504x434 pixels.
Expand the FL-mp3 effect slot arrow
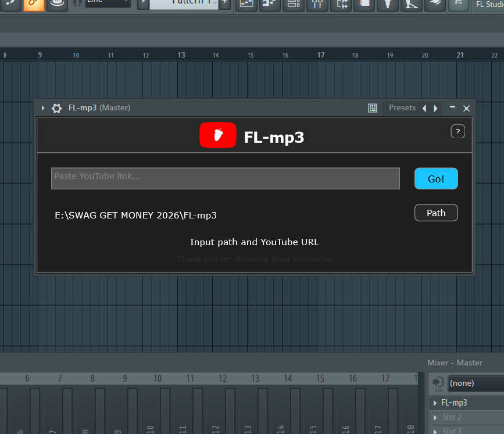click(435, 403)
